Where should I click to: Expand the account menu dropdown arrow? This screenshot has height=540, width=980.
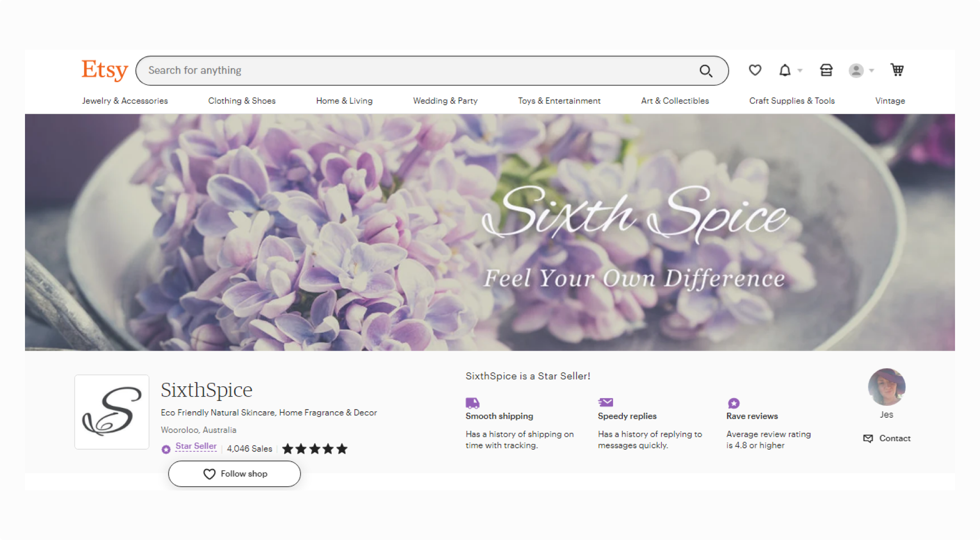point(871,70)
